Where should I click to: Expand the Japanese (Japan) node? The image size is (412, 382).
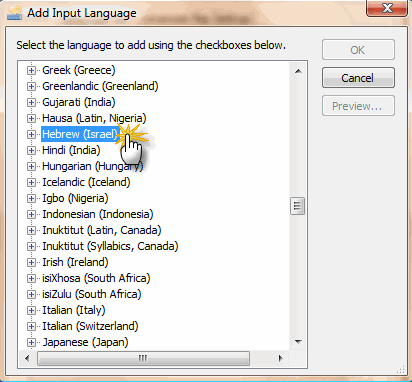point(31,342)
